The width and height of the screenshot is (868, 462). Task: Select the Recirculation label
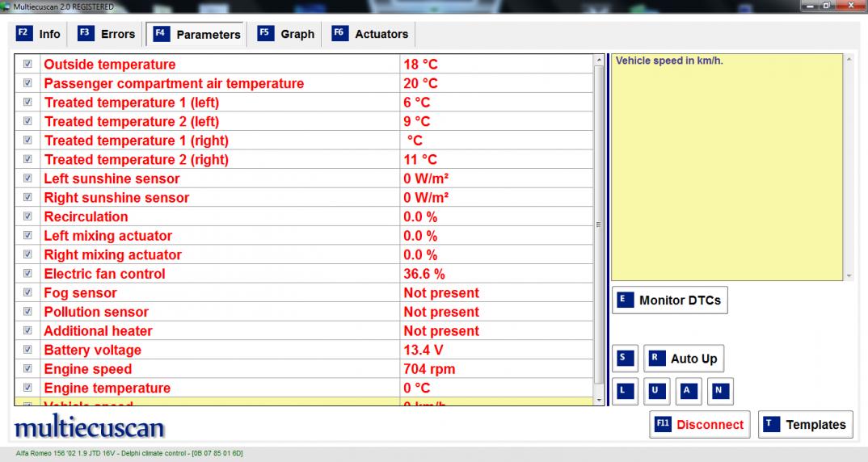[86, 216]
